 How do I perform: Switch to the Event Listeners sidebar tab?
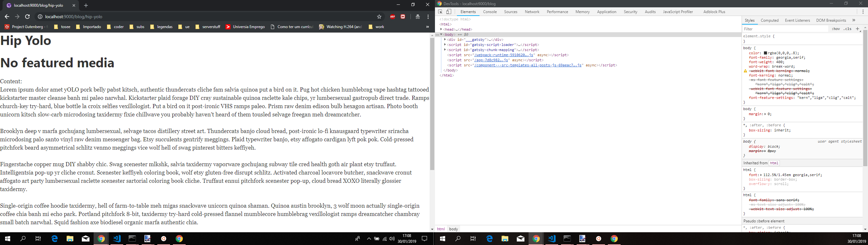(x=797, y=20)
